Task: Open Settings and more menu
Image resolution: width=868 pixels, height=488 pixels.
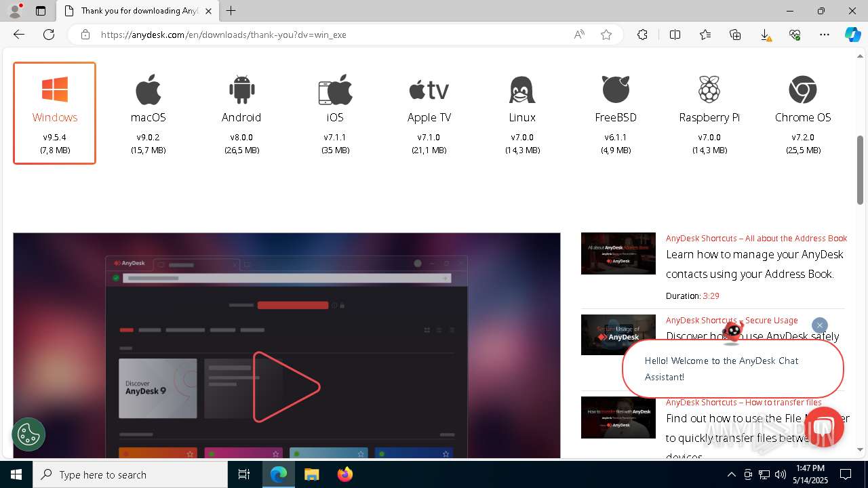Action: coord(825,35)
